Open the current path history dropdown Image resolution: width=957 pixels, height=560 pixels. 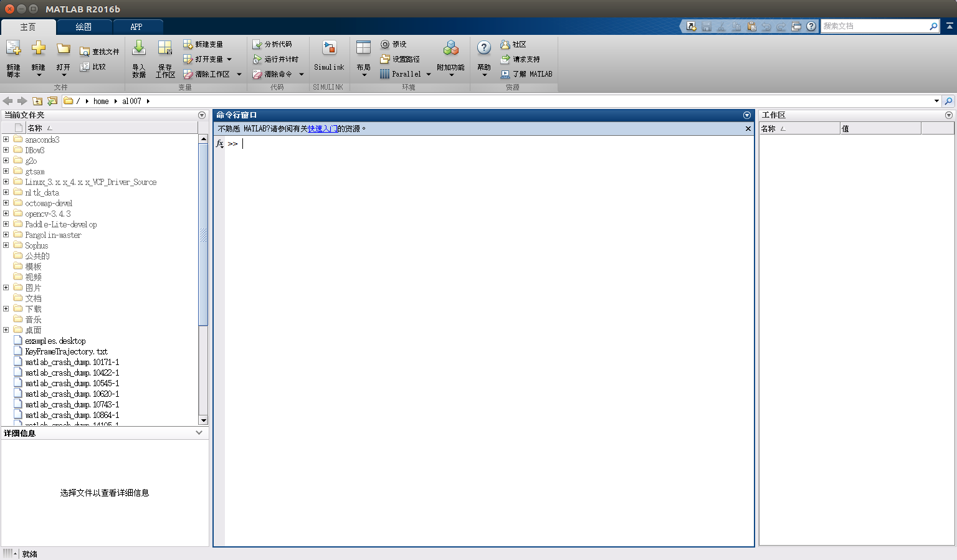pyautogui.click(x=936, y=101)
